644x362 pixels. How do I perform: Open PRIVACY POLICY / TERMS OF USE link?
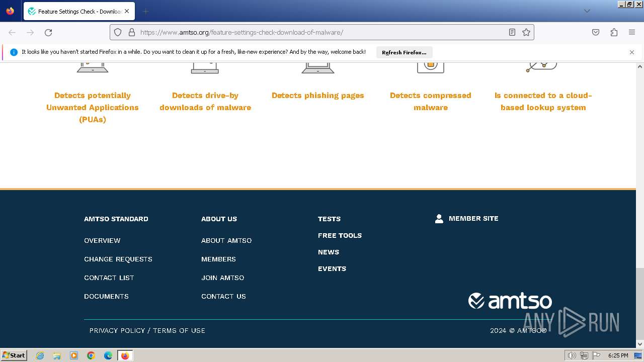[x=147, y=330]
